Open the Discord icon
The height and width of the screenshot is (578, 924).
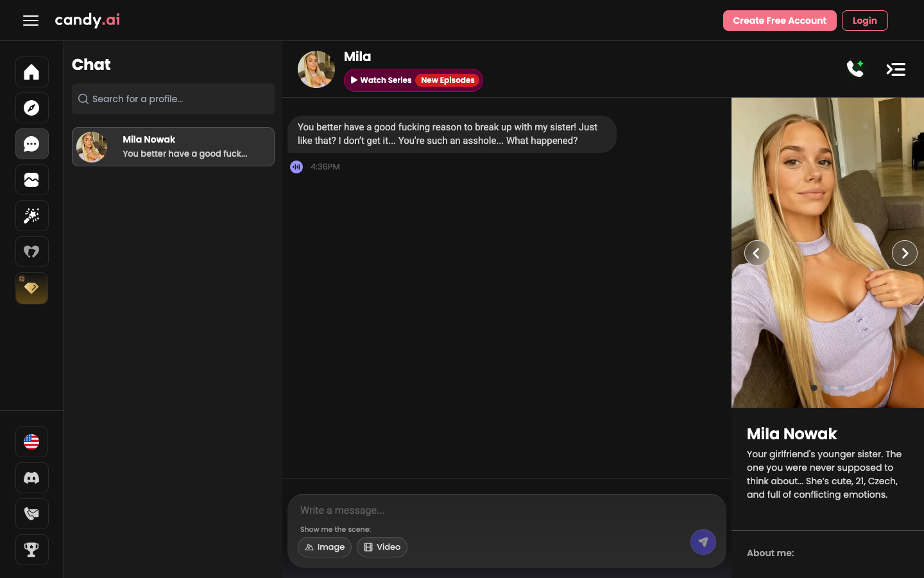31,478
